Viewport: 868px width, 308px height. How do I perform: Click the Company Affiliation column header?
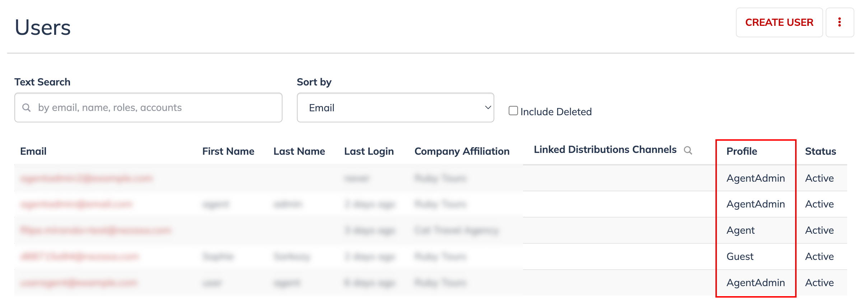pos(462,151)
